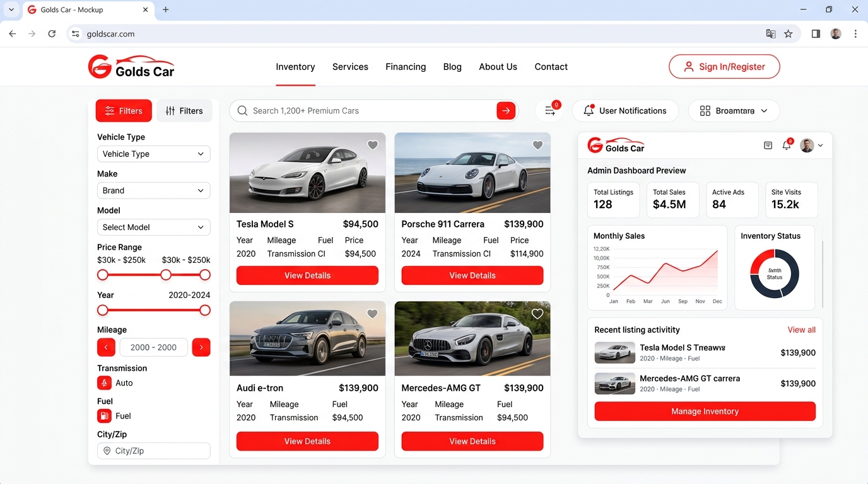Bookmark this page with the star icon

789,34
